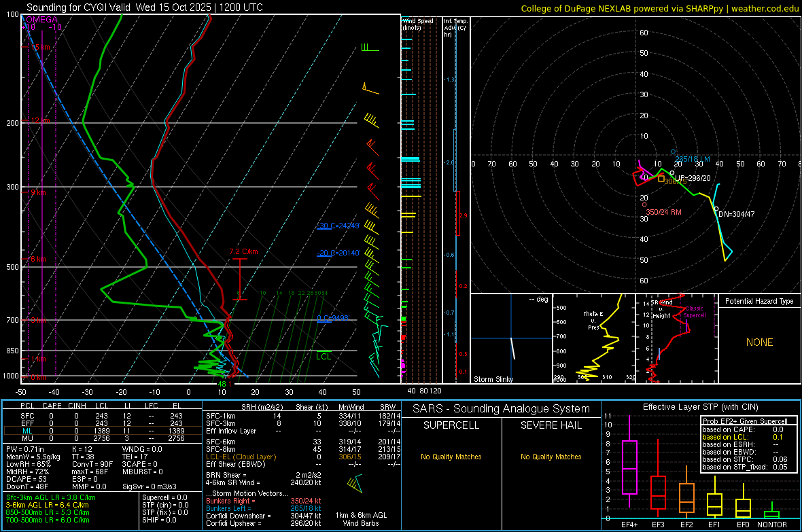This screenshot has height=532, width=802.
Task: Select the highlighted ML parcel row
Action: pyautogui.click(x=103, y=431)
